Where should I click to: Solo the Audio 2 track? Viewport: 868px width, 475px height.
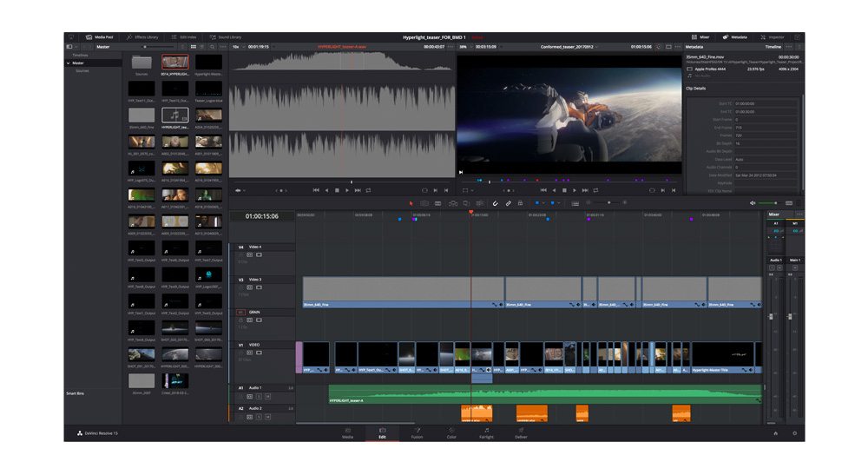[259, 417]
